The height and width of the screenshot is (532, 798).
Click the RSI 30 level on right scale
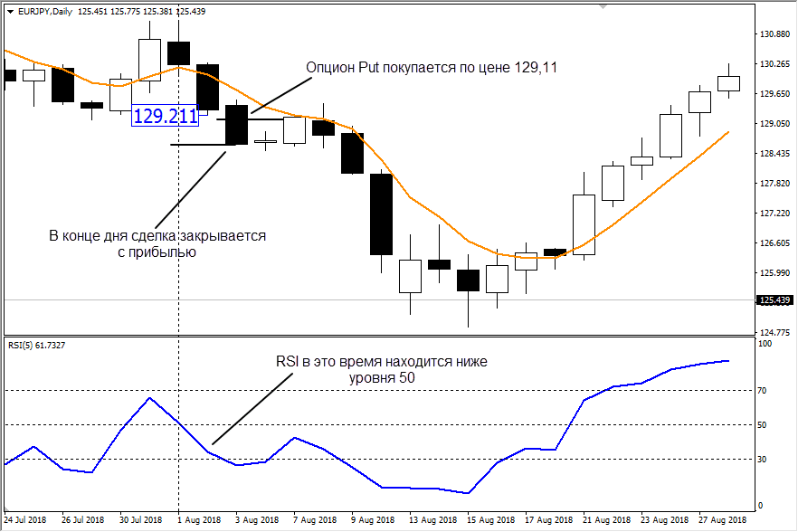pyautogui.click(x=763, y=459)
